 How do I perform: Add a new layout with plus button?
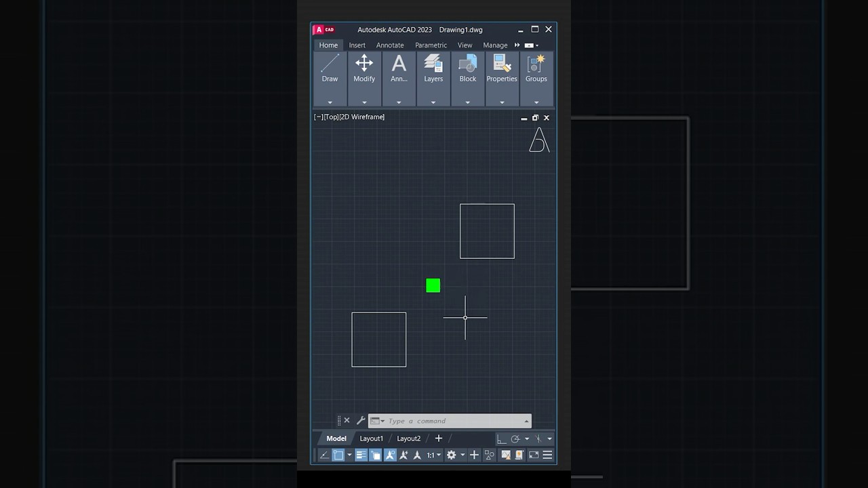(439, 439)
